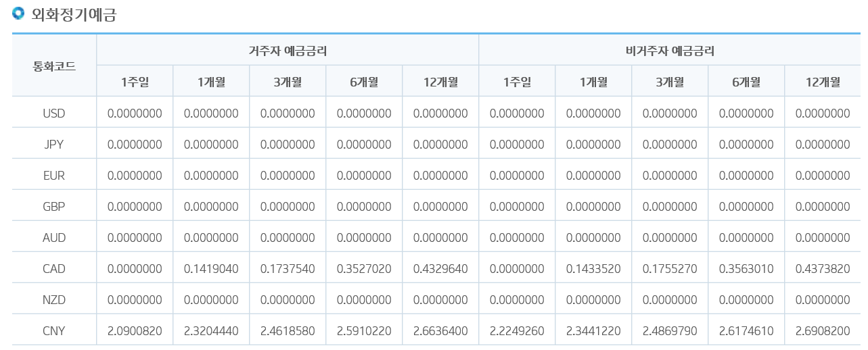Screen dimensions: 868x350
Task: Select the CNY rate value 2.4618580
Action: coord(288,330)
